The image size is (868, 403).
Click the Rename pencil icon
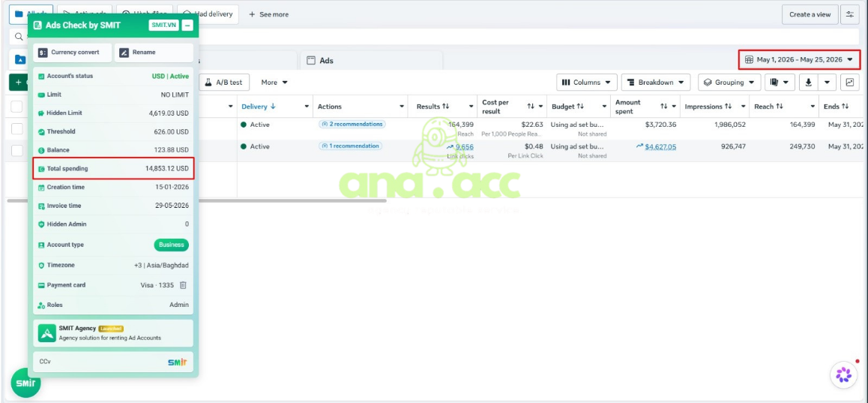[x=124, y=52]
